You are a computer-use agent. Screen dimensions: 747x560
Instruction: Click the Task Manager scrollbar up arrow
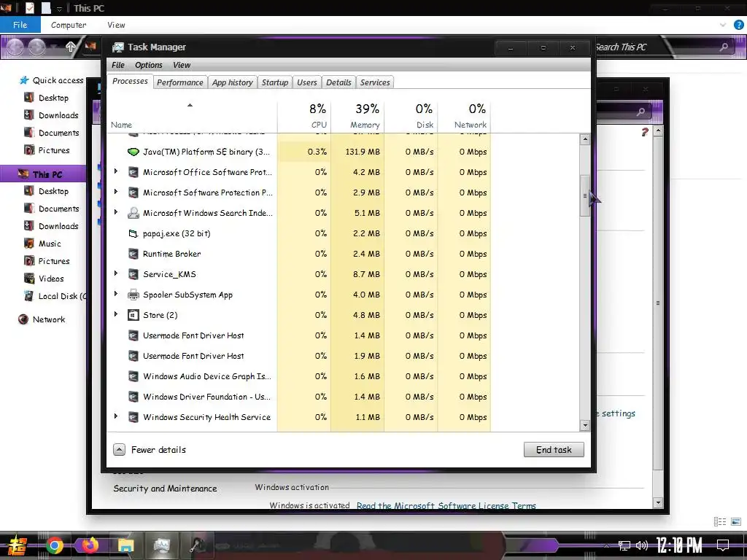tap(585, 139)
